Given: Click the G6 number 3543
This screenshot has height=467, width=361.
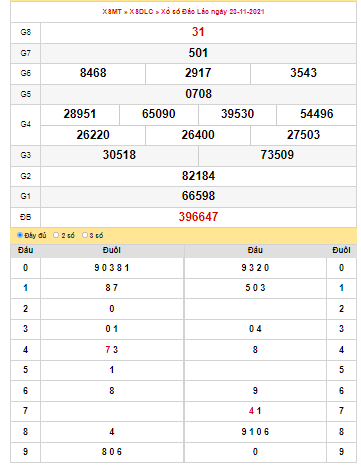Looking at the screenshot, I should click(303, 73).
